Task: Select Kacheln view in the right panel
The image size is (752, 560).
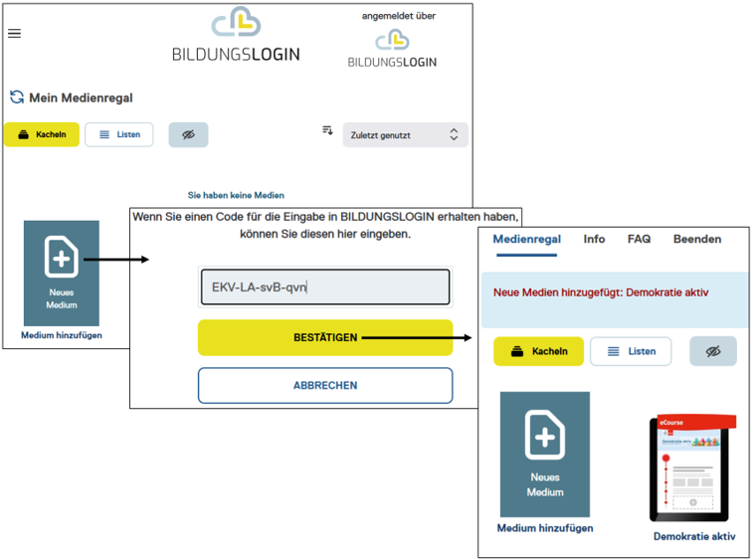Action: (x=538, y=351)
